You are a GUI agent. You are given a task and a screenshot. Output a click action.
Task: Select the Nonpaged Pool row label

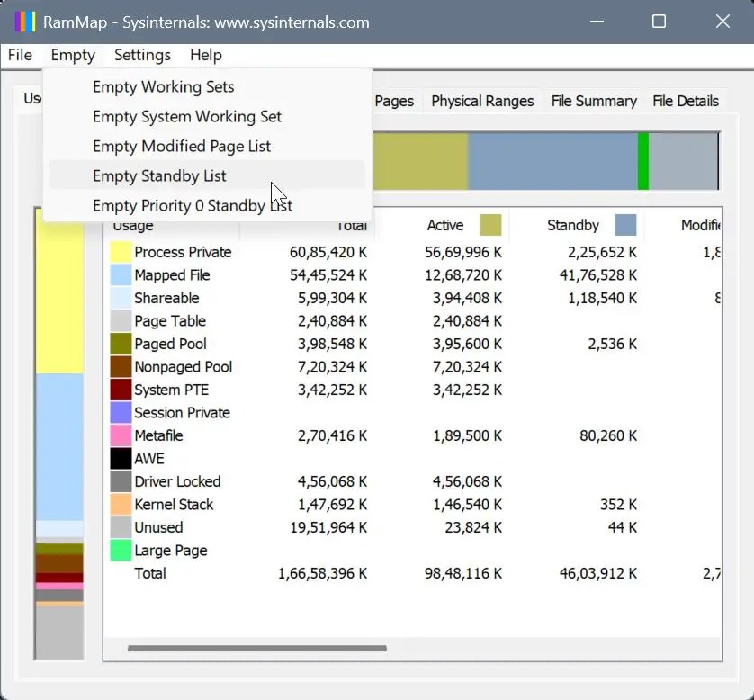(x=184, y=367)
